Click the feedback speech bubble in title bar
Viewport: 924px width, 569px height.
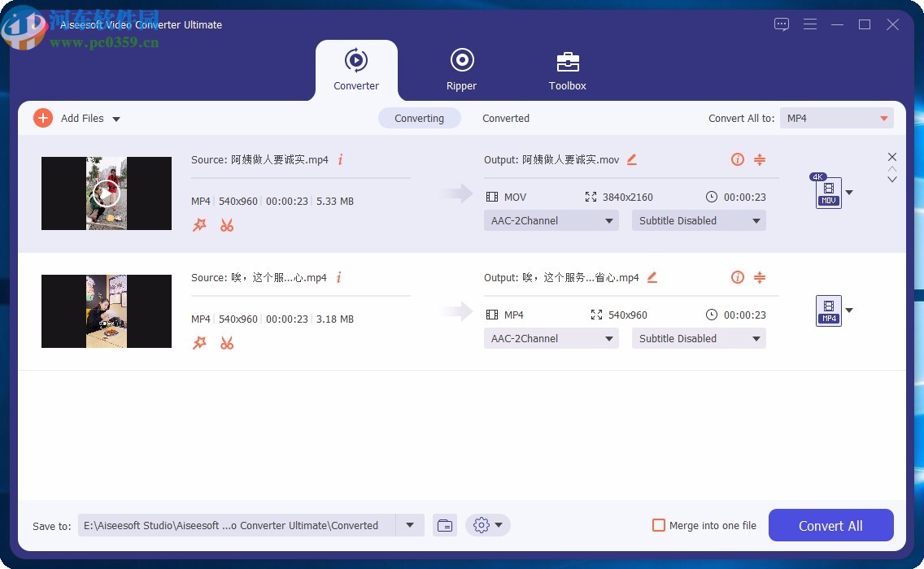click(x=781, y=24)
